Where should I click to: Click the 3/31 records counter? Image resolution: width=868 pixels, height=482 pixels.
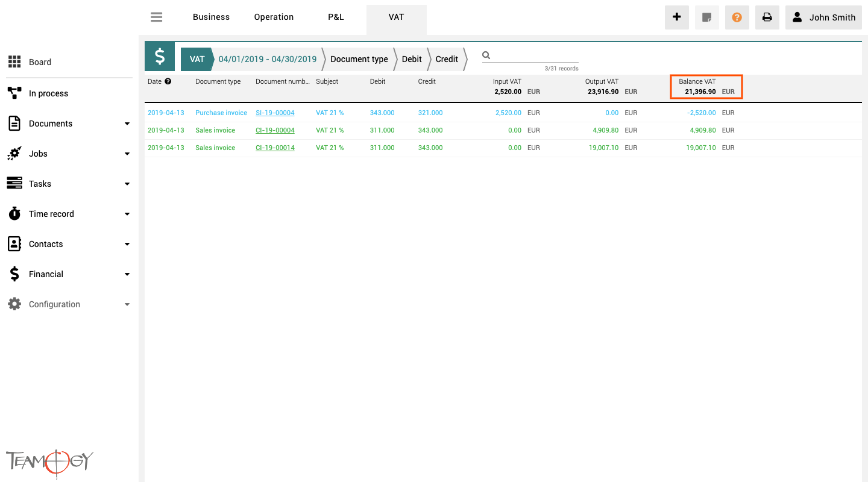(x=561, y=69)
